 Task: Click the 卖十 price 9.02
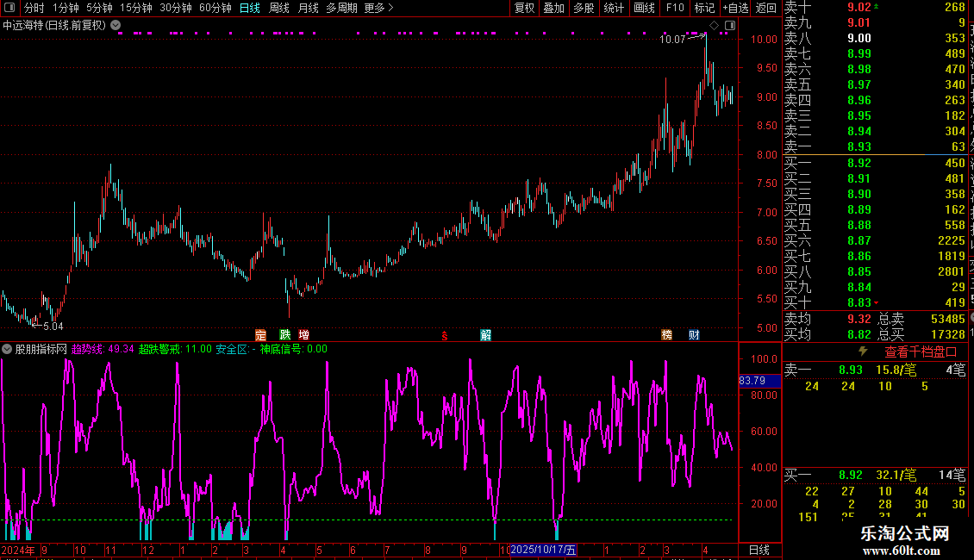click(859, 7)
